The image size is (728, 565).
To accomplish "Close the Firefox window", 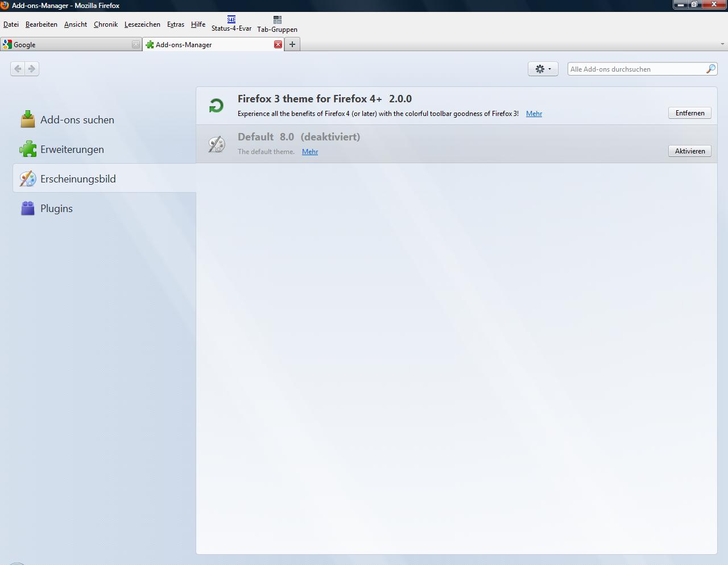I will [714, 5].
